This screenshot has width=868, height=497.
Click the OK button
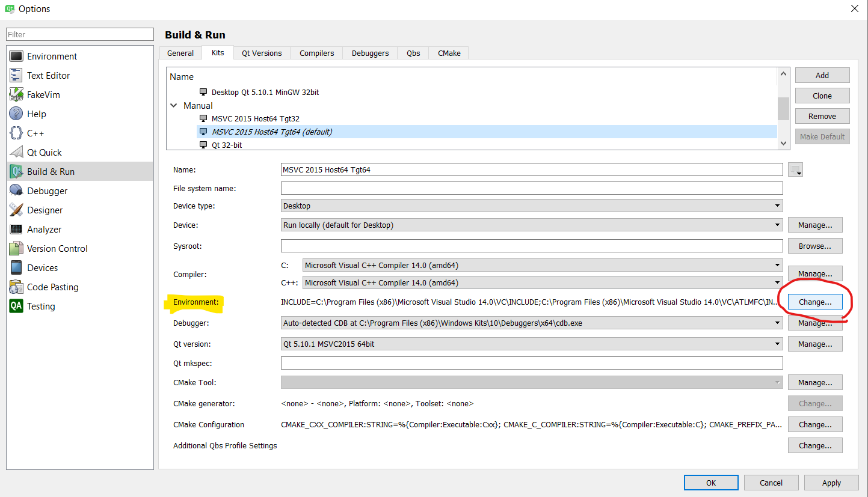tap(711, 483)
